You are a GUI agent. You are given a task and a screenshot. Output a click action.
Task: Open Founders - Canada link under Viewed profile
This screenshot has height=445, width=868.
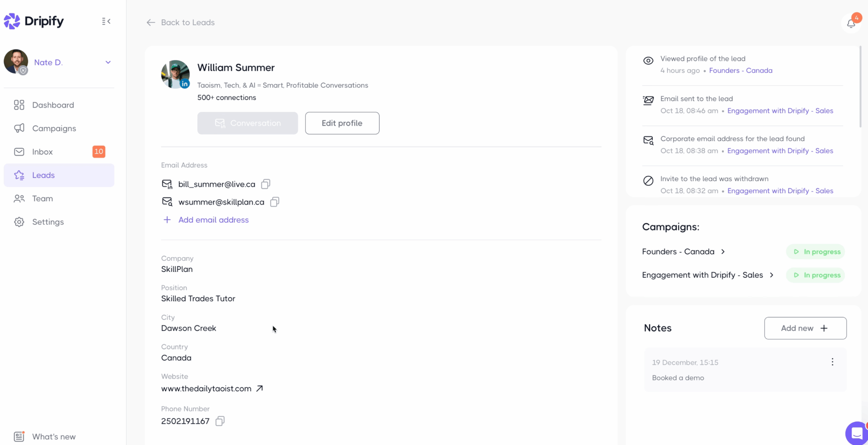coord(740,70)
